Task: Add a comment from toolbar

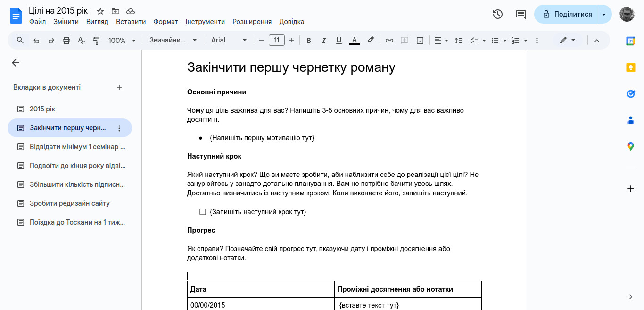Action: tap(405, 41)
